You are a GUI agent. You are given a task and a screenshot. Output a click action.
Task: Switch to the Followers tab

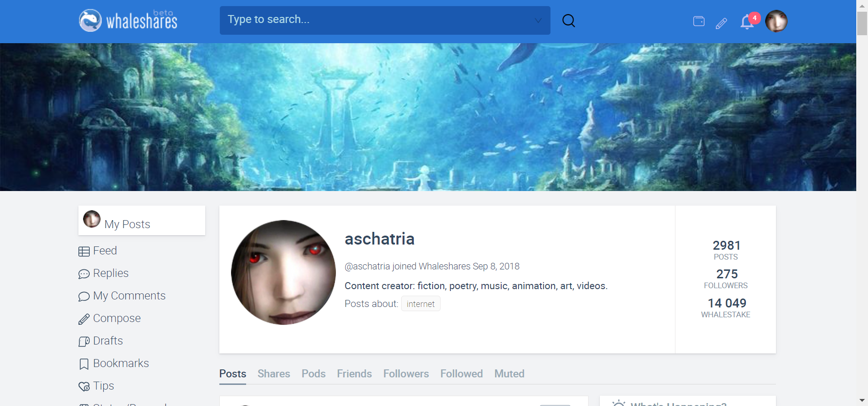pos(406,374)
